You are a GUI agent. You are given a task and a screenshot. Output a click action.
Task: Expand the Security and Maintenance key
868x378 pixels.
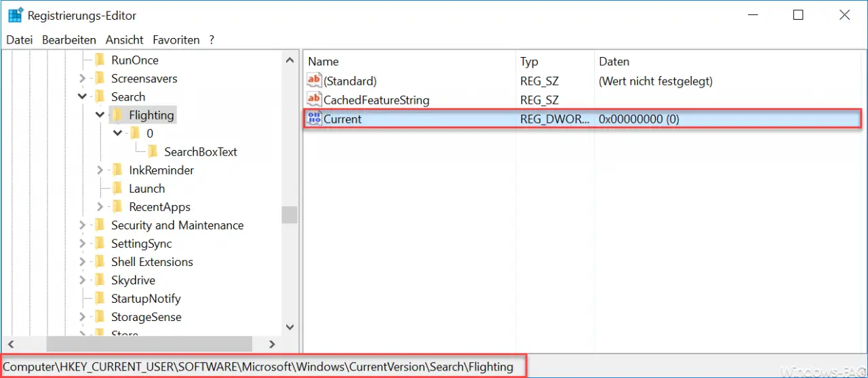point(83,225)
